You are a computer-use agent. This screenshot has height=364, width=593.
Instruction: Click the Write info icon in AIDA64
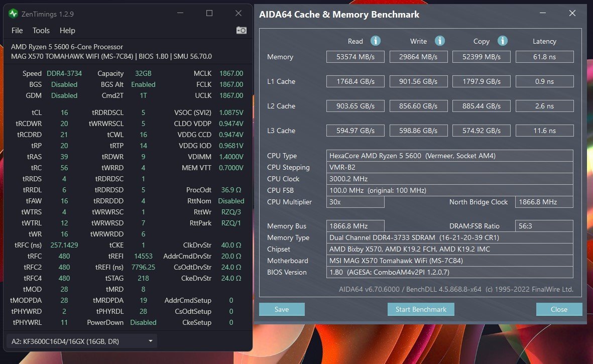tap(439, 41)
